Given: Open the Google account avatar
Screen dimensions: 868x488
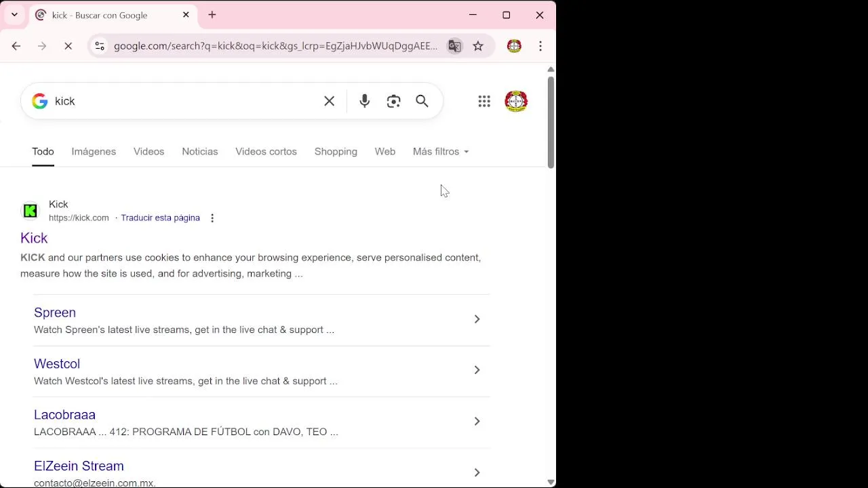Looking at the screenshot, I should 516,101.
